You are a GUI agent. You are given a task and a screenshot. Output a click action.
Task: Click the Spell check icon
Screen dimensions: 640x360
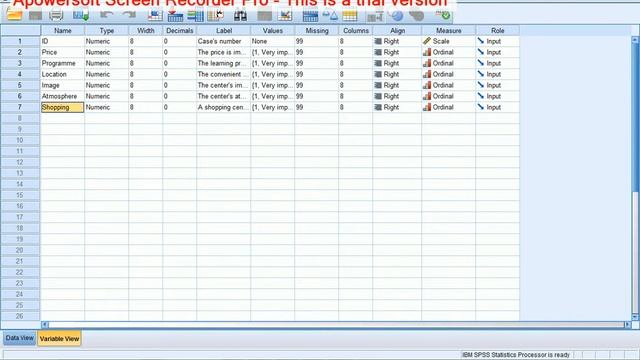[442, 16]
